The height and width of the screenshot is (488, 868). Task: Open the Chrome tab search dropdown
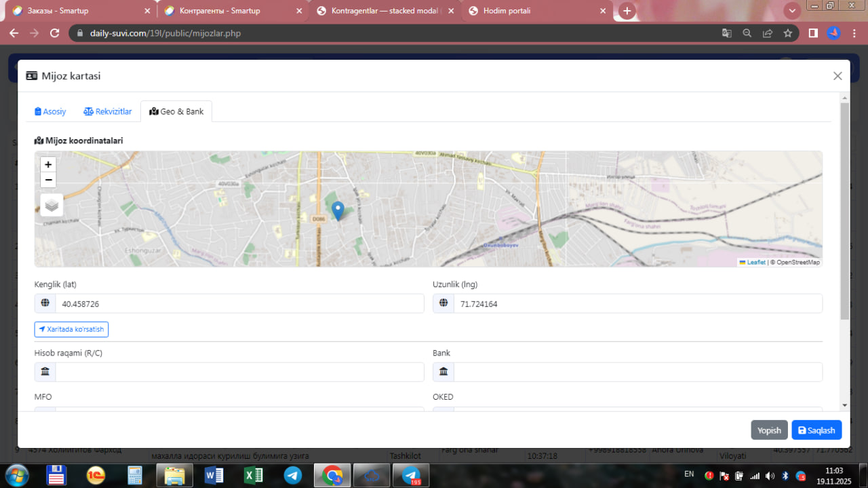tap(791, 11)
